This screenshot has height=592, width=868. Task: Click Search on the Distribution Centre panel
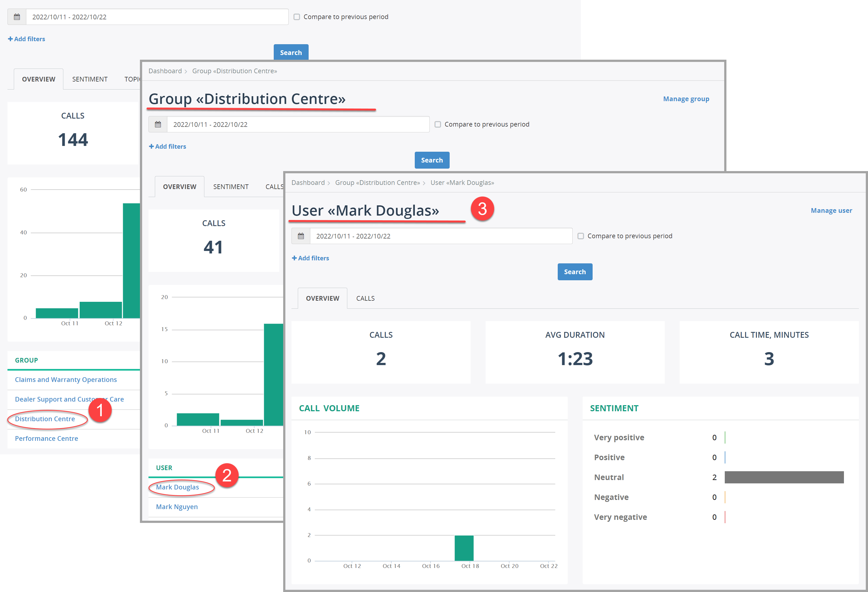click(432, 160)
